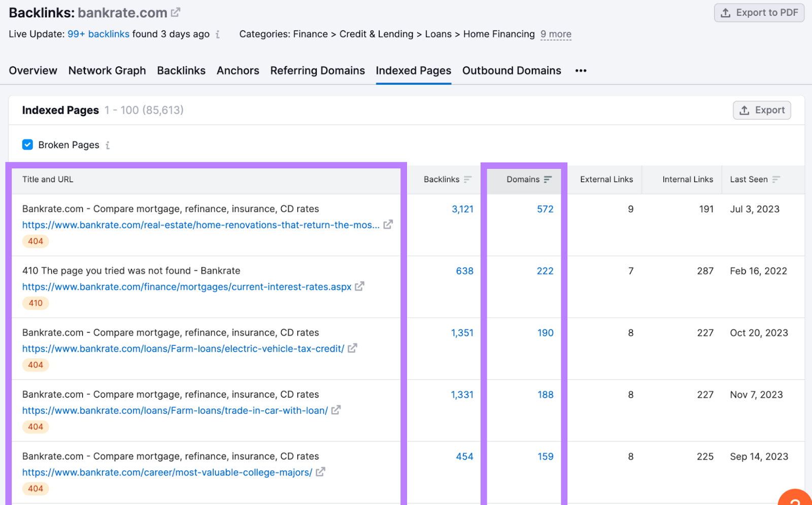Viewport: 812px width, 505px height.
Task: Click the Broken Pages info icon
Action: point(108,146)
